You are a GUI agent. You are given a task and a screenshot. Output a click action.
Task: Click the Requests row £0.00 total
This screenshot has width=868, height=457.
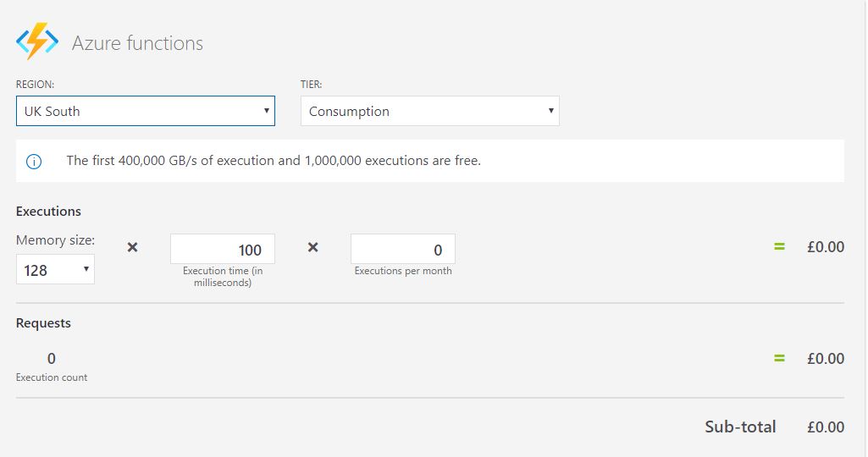click(x=826, y=359)
